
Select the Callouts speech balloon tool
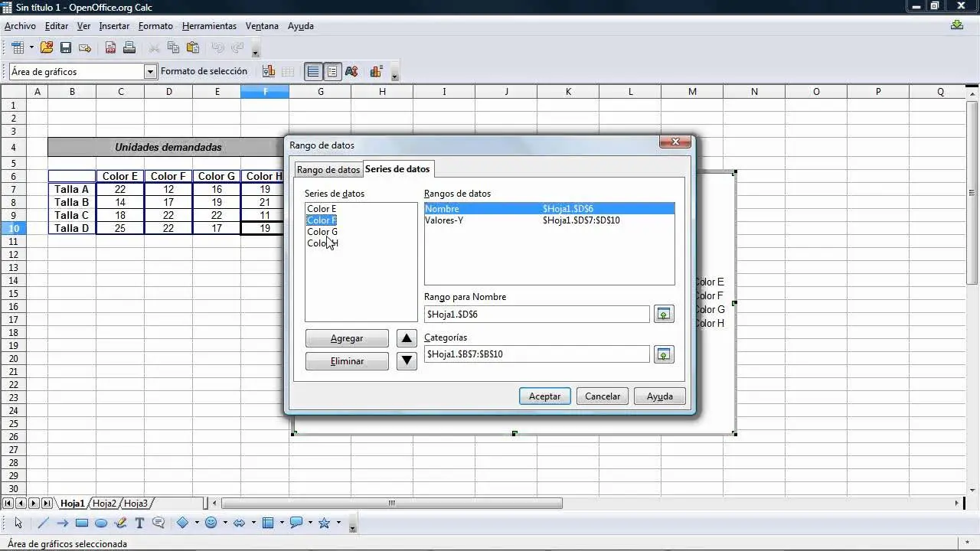pos(158,523)
